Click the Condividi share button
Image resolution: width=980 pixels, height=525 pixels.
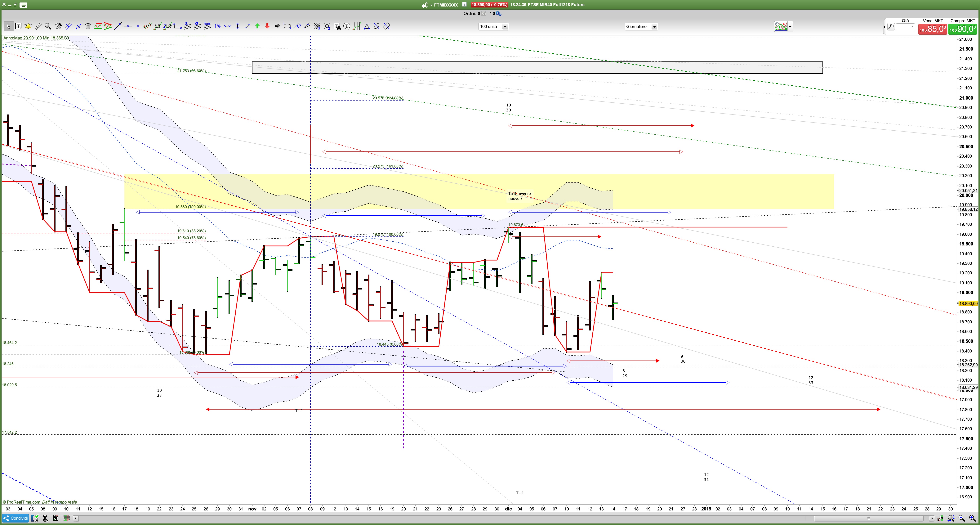point(16,518)
